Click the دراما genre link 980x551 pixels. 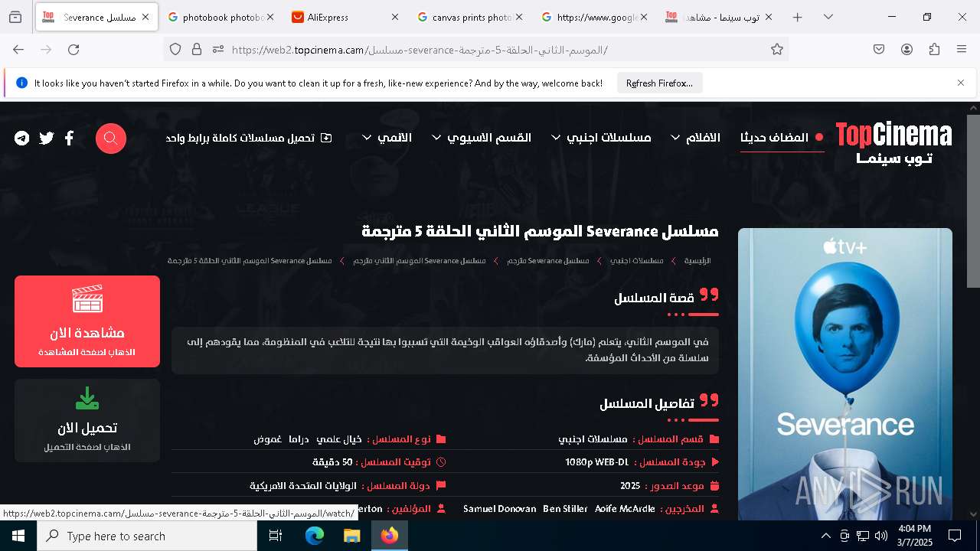[x=299, y=439]
